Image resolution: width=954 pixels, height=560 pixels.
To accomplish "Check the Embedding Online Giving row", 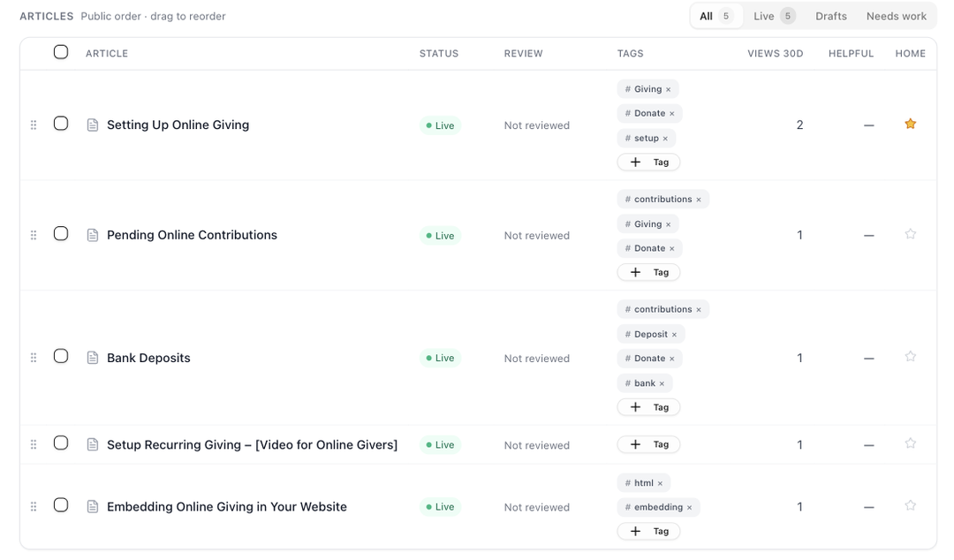I will point(61,505).
